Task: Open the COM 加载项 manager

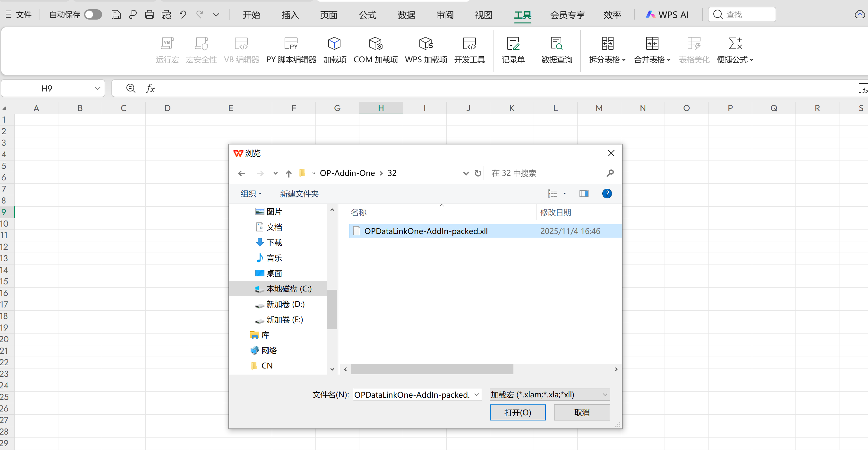Action: pos(375,50)
